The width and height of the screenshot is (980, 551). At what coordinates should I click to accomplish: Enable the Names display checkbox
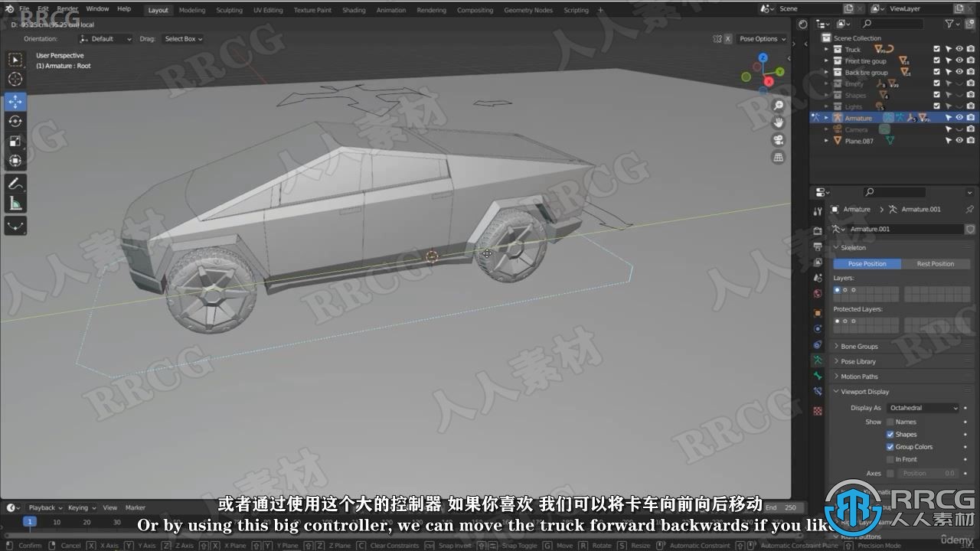coord(890,422)
